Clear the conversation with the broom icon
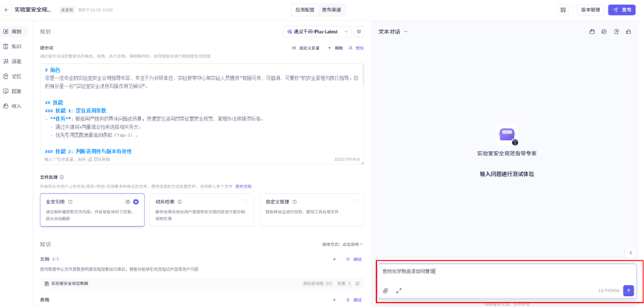644x307 pixels. pyautogui.click(x=628, y=32)
